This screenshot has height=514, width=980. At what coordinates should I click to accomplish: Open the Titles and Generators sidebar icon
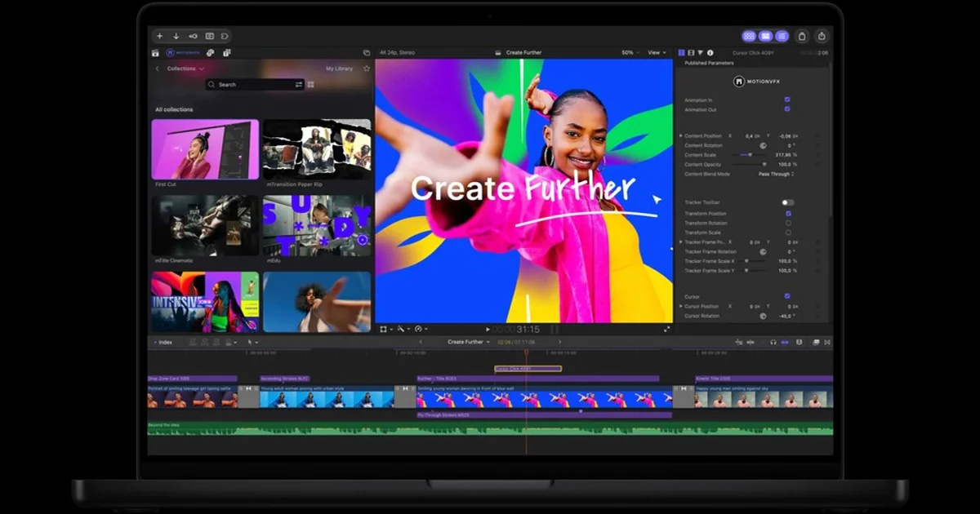coord(226,52)
